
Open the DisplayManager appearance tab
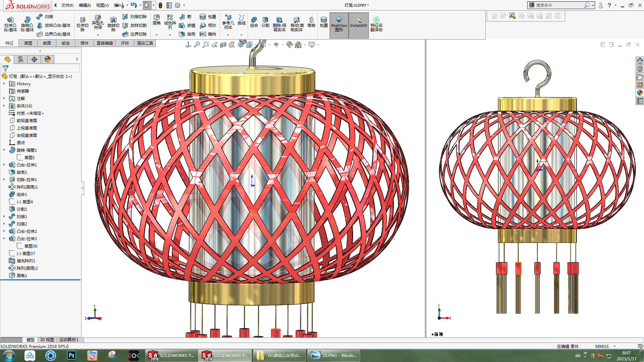[x=48, y=59]
